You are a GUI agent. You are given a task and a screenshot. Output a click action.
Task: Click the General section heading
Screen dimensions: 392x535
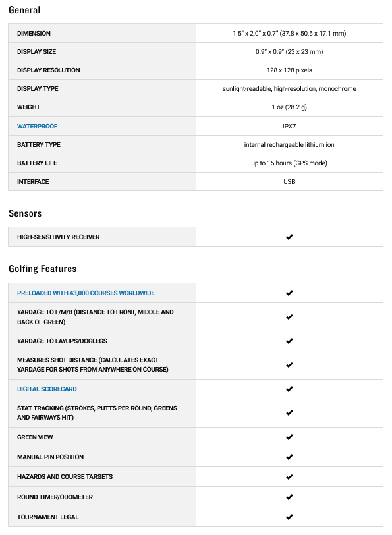(24, 10)
